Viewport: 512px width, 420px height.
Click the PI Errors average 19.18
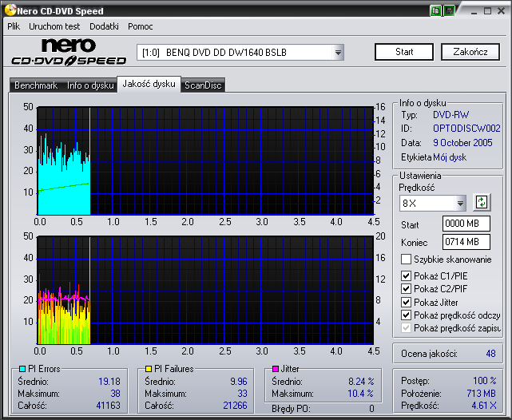click(x=109, y=382)
